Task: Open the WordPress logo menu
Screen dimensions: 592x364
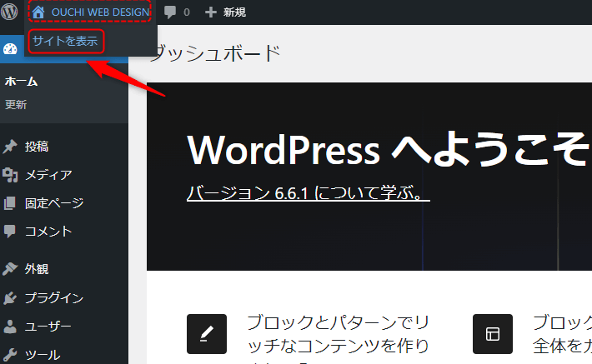Action: 9,12
